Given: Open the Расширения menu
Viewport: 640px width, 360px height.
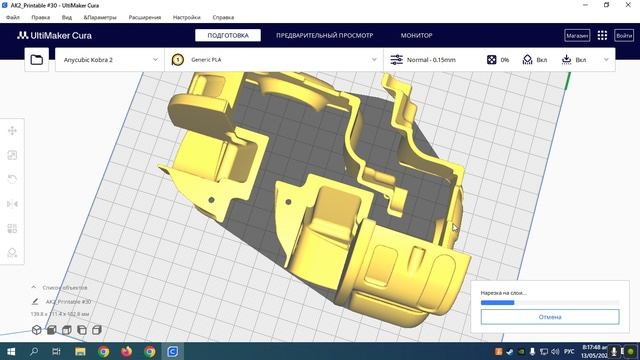Looking at the screenshot, I should (144, 18).
